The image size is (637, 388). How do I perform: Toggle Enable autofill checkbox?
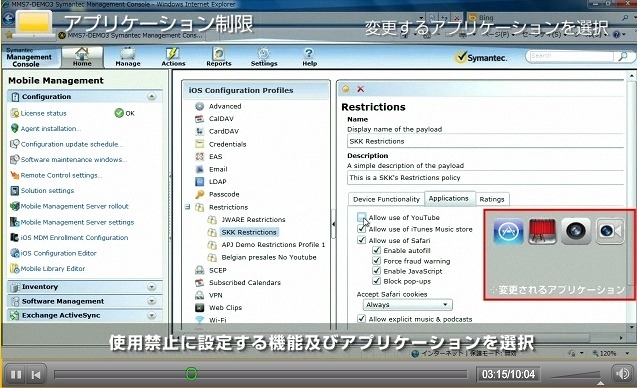click(x=376, y=250)
